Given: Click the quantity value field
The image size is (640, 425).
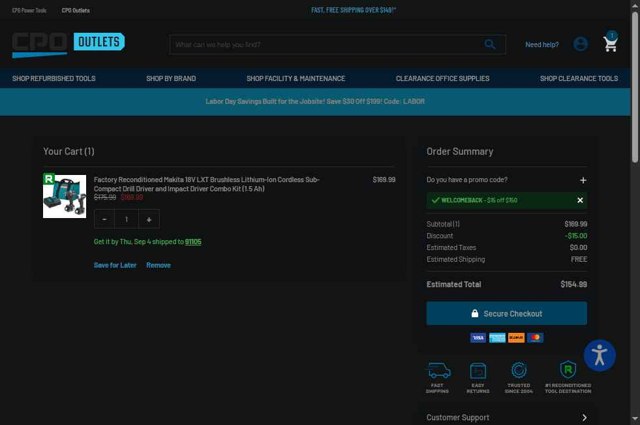Looking at the screenshot, I should [127, 219].
